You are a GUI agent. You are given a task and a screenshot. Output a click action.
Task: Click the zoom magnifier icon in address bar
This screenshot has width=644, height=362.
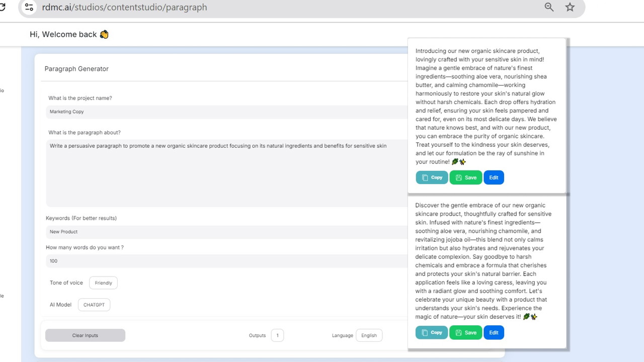pos(549,7)
